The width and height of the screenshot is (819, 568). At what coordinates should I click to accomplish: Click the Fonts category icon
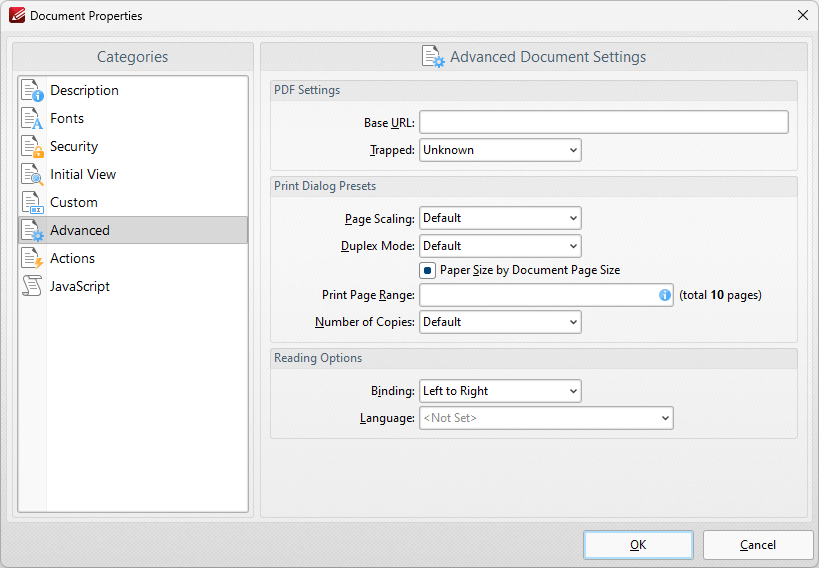[32, 118]
